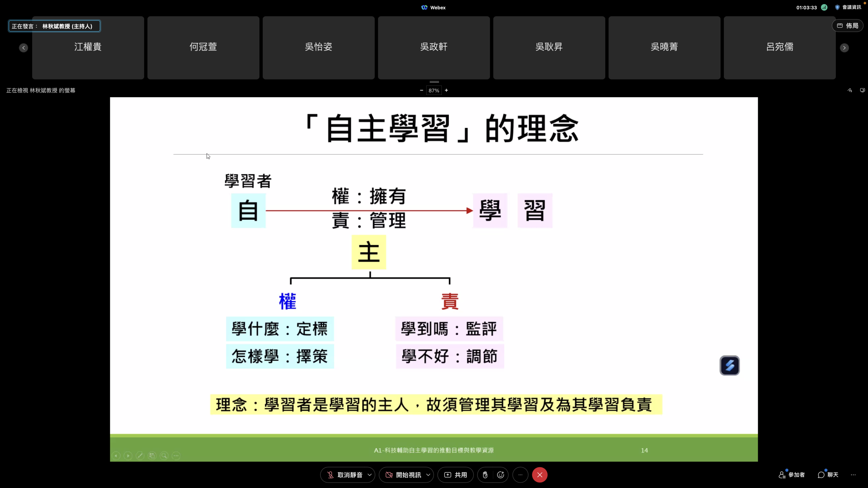The height and width of the screenshot is (488, 868).
Task: Select 吳政軒 participant thumbnail
Action: point(434,48)
